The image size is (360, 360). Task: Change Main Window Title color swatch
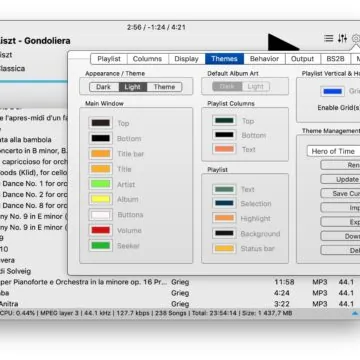pyautogui.click(x=101, y=169)
